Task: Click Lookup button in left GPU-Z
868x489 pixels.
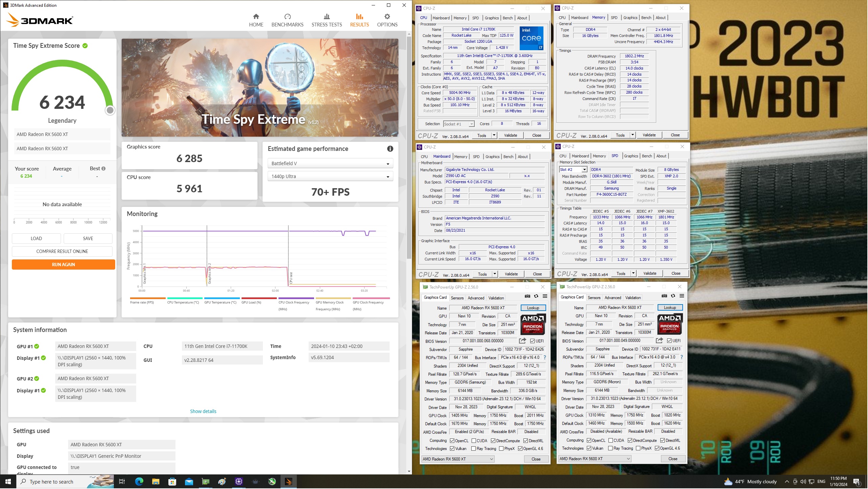Action: pos(533,308)
